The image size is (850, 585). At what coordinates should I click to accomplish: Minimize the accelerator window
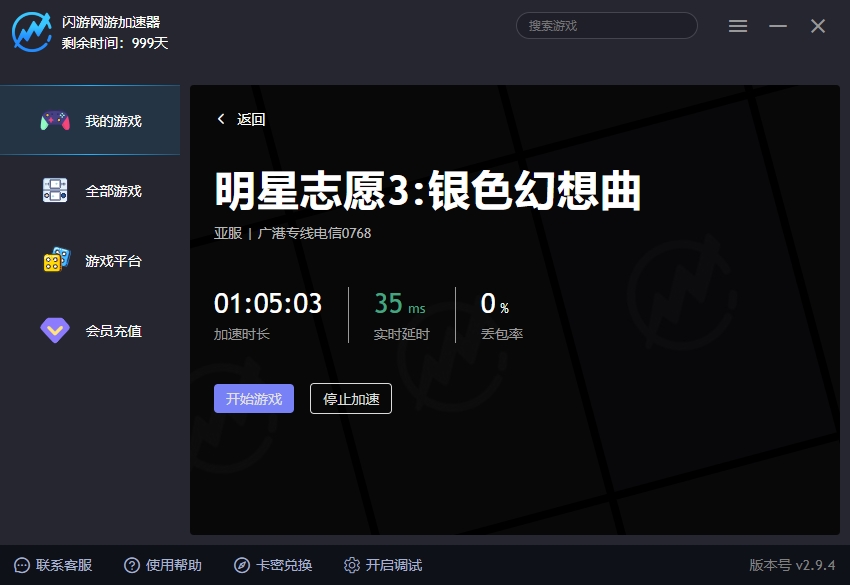[x=778, y=26]
